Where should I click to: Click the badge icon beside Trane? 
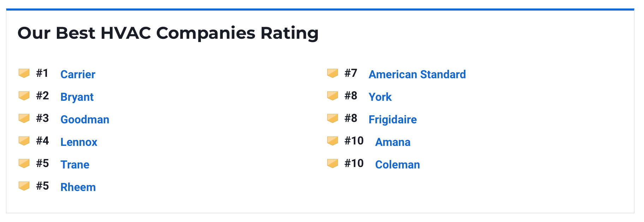point(24,164)
